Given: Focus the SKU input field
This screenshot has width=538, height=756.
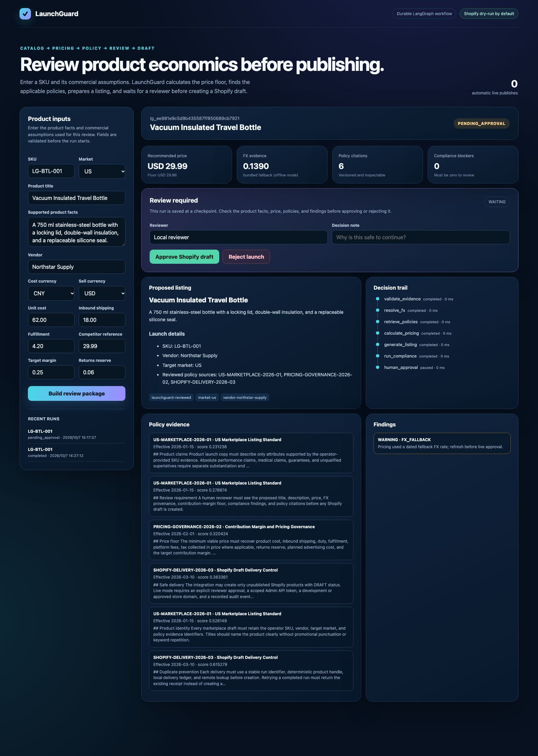Looking at the screenshot, I should pyautogui.click(x=51, y=171).
